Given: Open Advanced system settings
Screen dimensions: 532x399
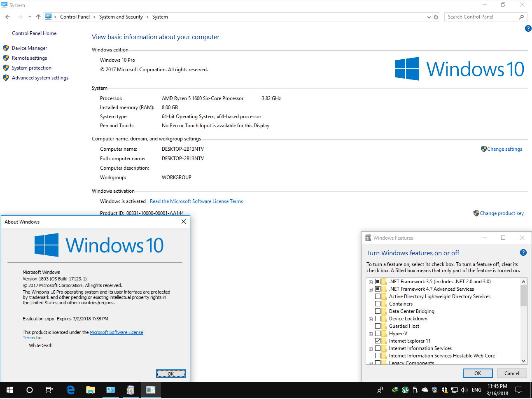Looking at the screenshot, I should [x=40, y=78].
